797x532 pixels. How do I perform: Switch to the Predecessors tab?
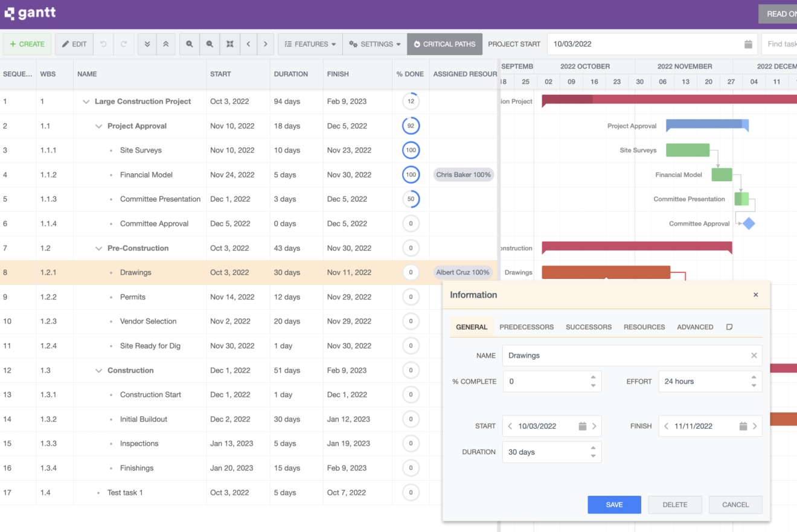pos(526,327)
